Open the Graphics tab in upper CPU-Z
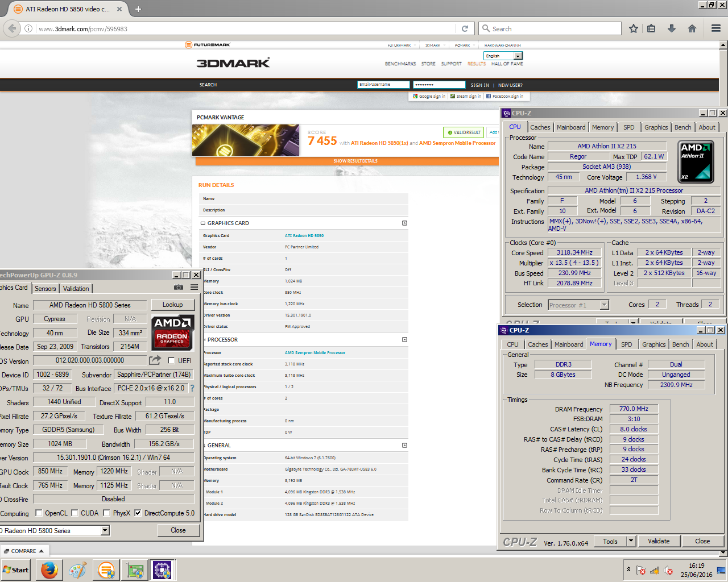The image size is (728, 582). [656, 127]
